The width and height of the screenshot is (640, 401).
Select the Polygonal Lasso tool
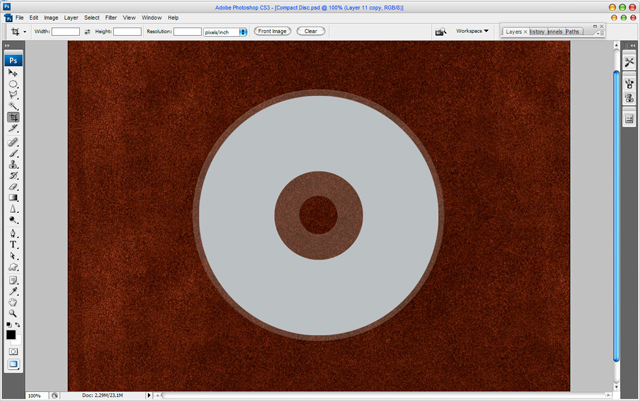(x=13, y=95)
